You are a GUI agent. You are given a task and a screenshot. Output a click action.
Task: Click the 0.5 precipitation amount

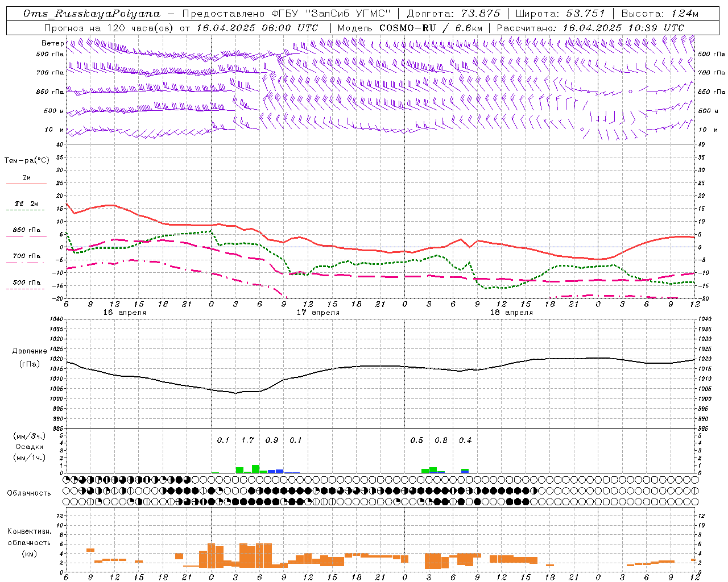(417, 440)
